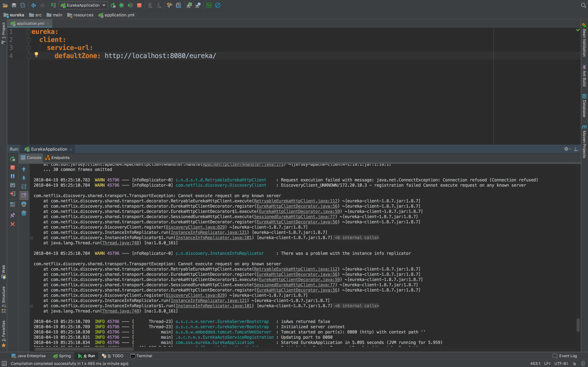Screen dimensions: 588x367
Task: Click synchronize icon in main toolbar
Action: click(23, 5)
